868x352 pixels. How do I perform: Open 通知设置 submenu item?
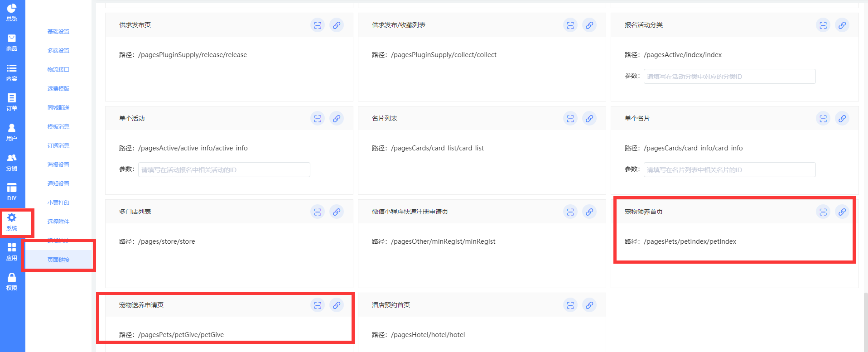[x=58, y=184]
